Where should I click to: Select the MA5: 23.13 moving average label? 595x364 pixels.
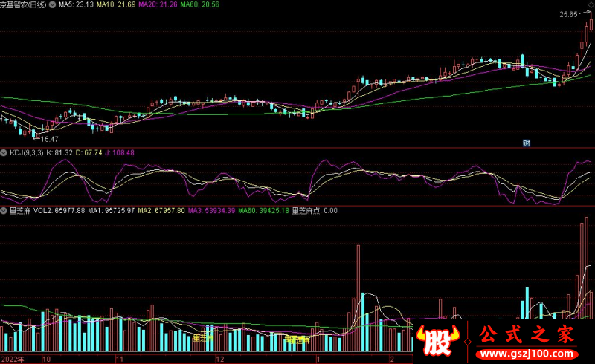point(76,4)
